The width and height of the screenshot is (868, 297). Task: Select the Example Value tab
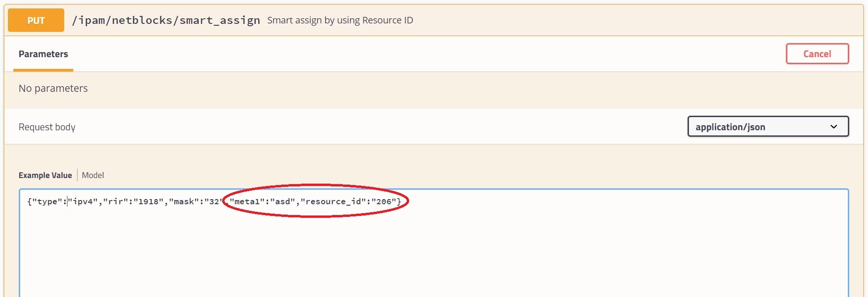click(x=45, y=175)
